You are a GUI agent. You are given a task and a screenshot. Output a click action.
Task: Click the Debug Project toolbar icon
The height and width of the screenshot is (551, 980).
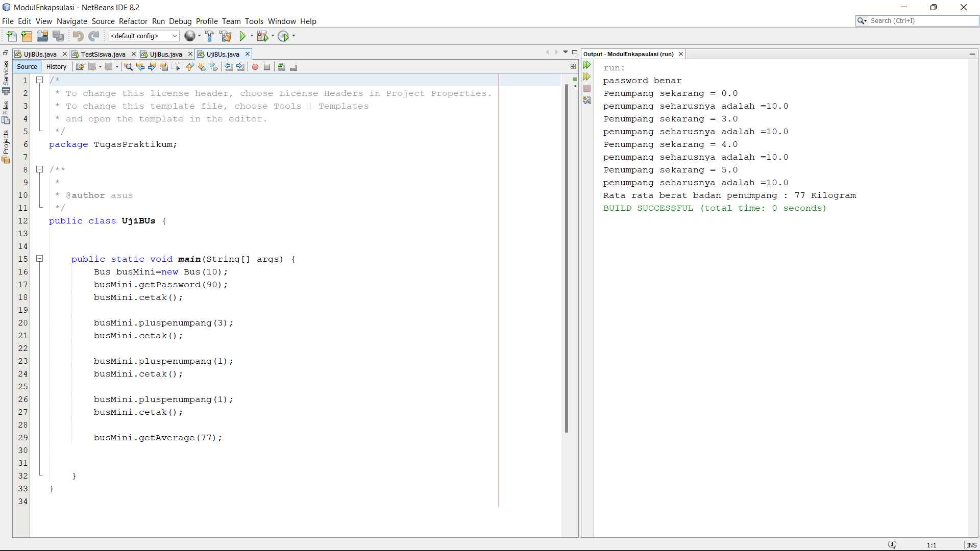pyautogui.click(x=262, y=36)
